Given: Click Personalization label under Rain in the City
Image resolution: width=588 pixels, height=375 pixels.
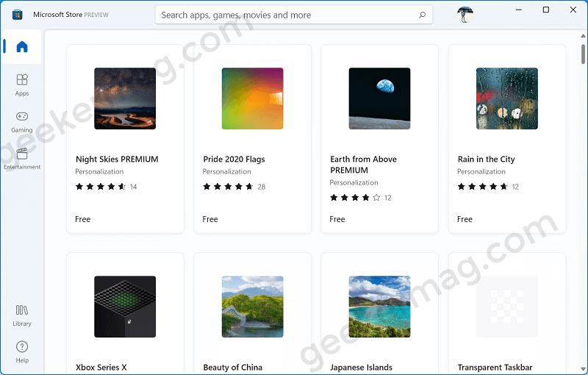Looking at the screenshot, I should [x=481, y=171].
